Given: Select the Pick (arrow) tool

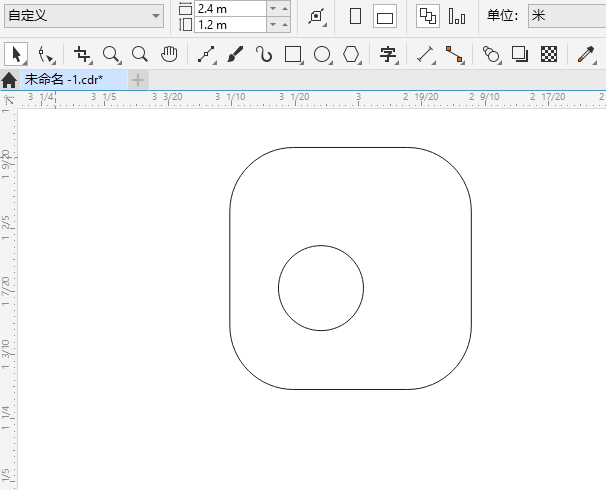Looking at the screenshot, I should point(16,54).
